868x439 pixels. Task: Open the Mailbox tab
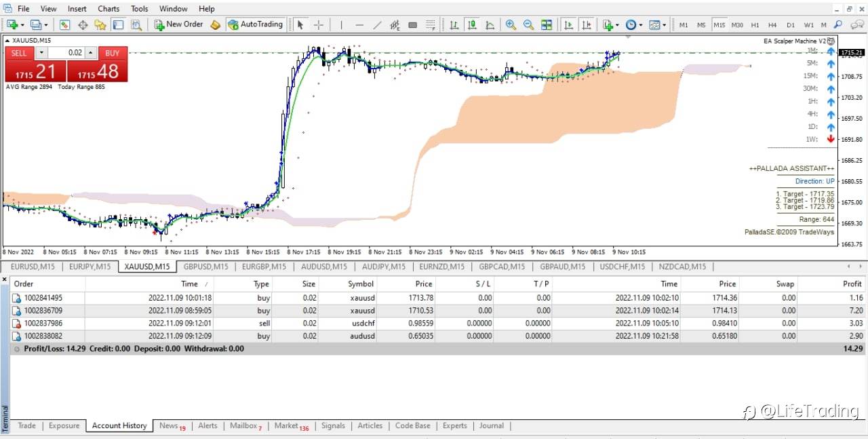[x=245, y=425]
